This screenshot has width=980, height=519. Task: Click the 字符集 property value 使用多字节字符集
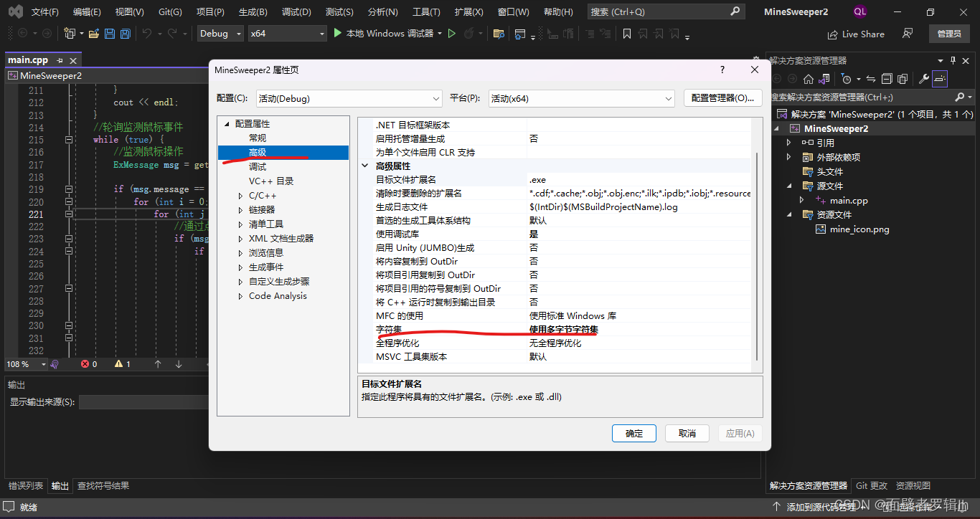tap(564, 329)
